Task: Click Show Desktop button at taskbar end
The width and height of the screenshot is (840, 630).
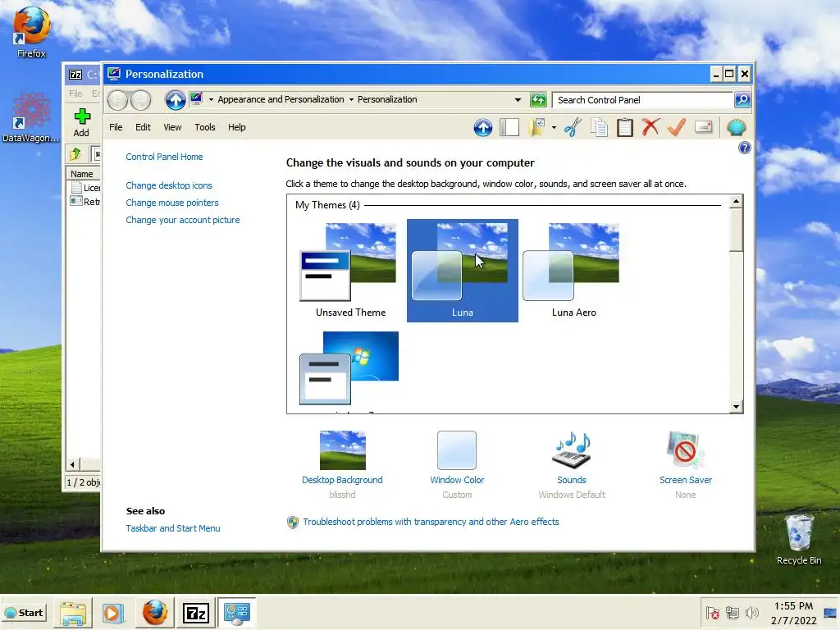Action: pyautogui.click(x=830, y=613)
